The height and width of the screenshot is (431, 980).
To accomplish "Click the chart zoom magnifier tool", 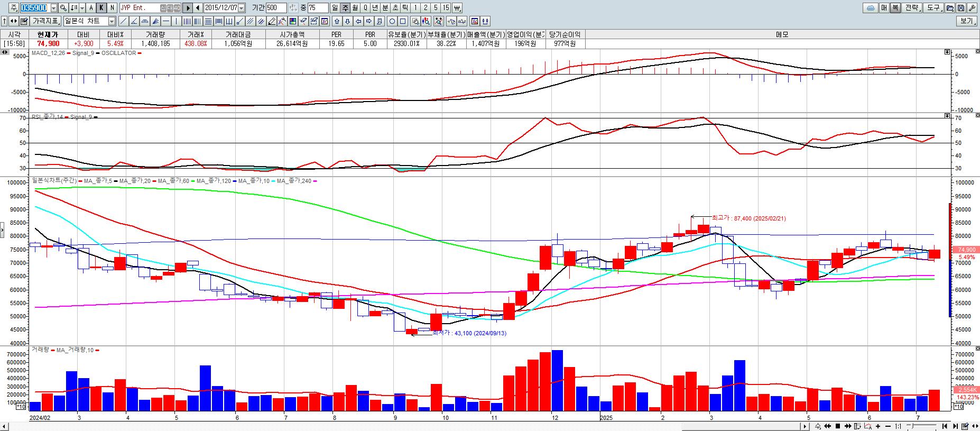I will [x=415, y=22].
